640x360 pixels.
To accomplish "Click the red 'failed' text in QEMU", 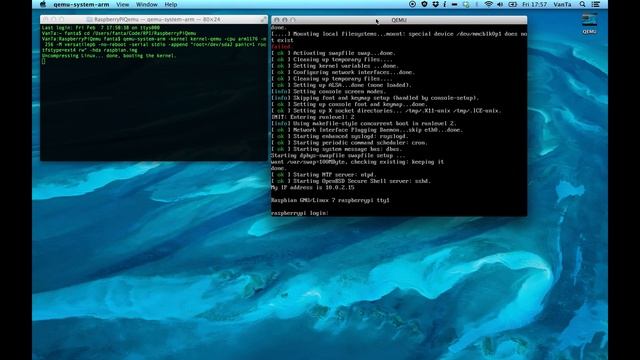I will tap(281, 47).
